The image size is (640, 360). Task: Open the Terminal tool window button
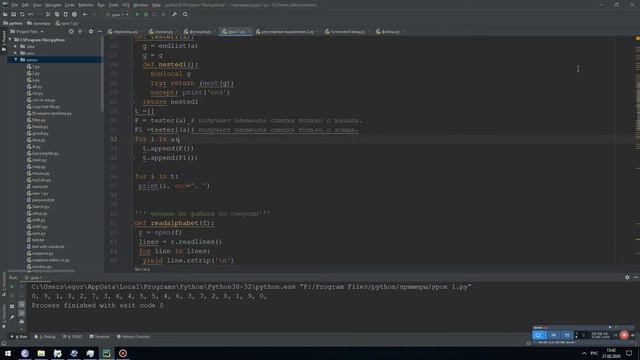(100, 337)
